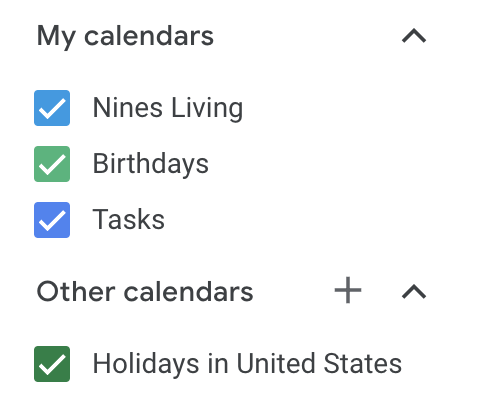Viewport: 490px width, 394px height.
Task: Collapse the My calendars section chevron
Action: (x=414, y=36)
